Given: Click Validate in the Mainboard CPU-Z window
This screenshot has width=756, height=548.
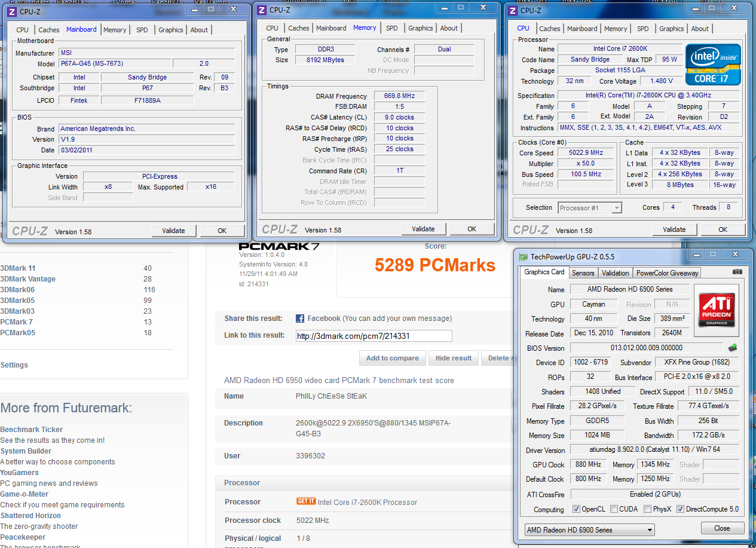Looking at the screenshot, I should coord(174,231).
